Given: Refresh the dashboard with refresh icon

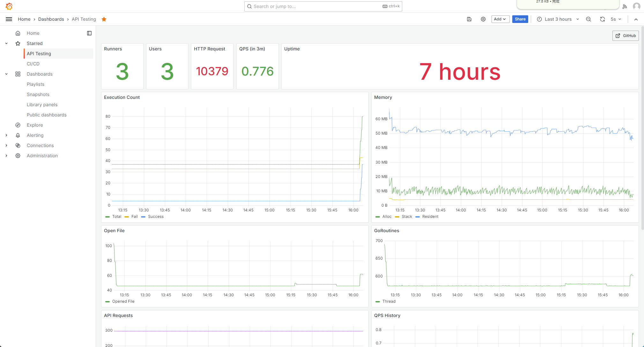Looking at the screenshot, I should click(x=602, y=19).
